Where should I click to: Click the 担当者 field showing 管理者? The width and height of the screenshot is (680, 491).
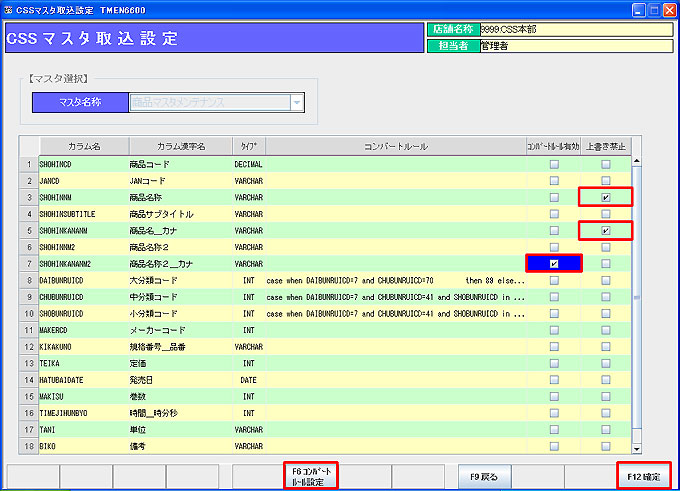(576, 46)
